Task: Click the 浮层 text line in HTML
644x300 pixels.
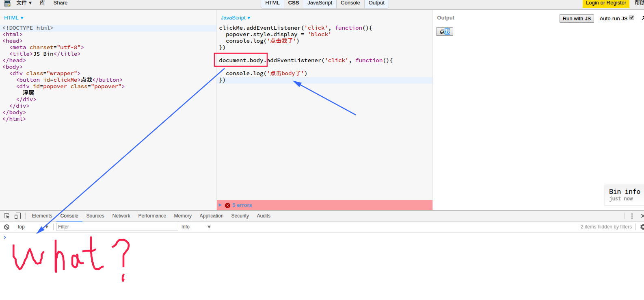Action: [x=28, y=93]
